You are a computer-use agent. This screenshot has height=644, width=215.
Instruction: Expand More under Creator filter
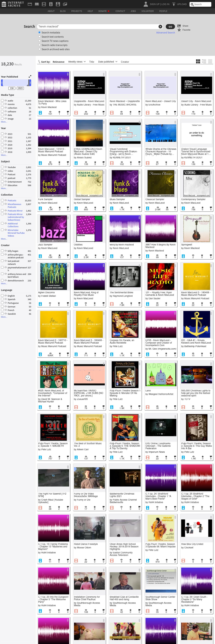pyautogui.click(x=4, y=284)
